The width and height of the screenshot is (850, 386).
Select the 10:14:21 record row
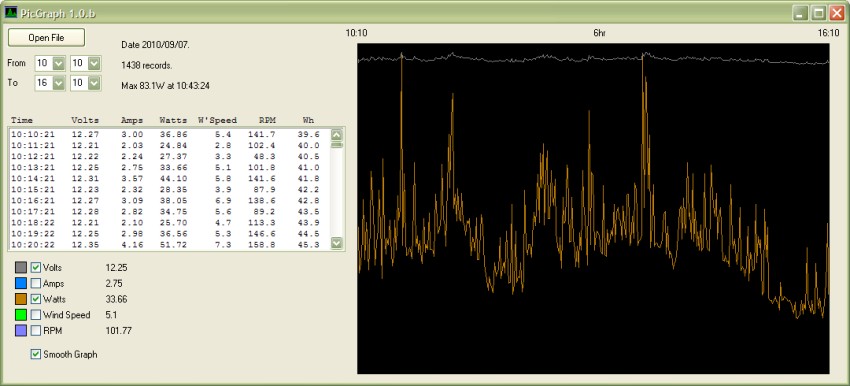tap(169, 178)
